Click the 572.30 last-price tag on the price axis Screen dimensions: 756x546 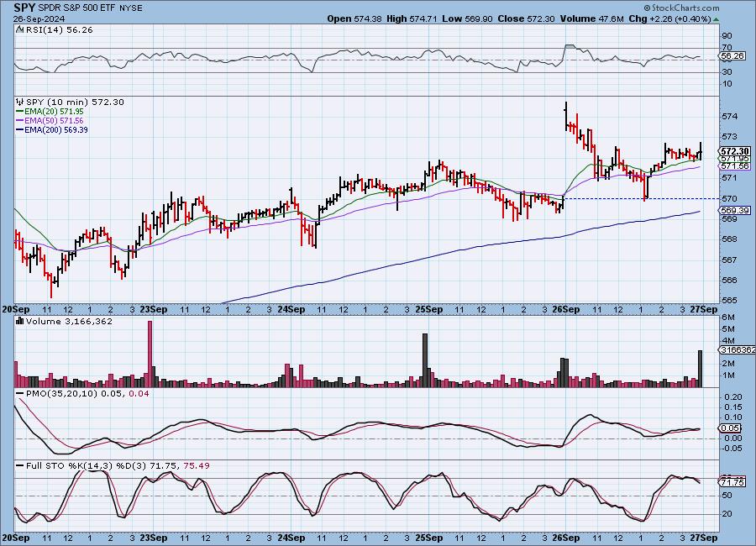click(x=734, y=151)
